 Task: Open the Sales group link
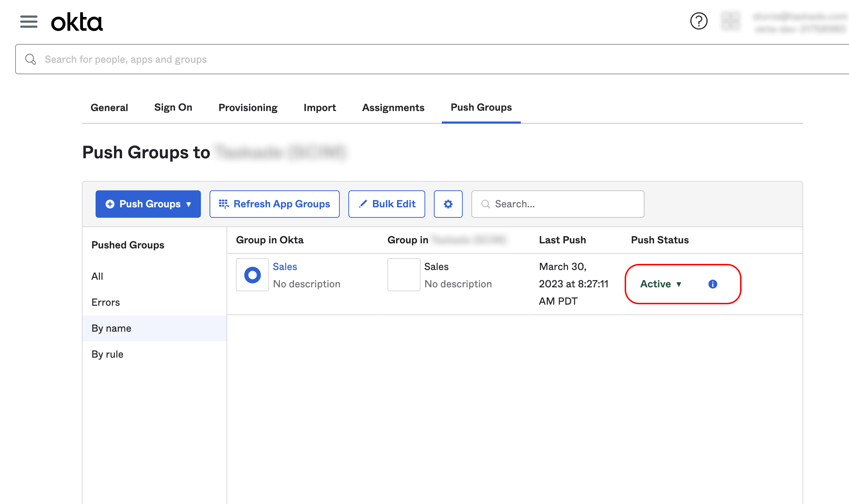tap(285, 267)
